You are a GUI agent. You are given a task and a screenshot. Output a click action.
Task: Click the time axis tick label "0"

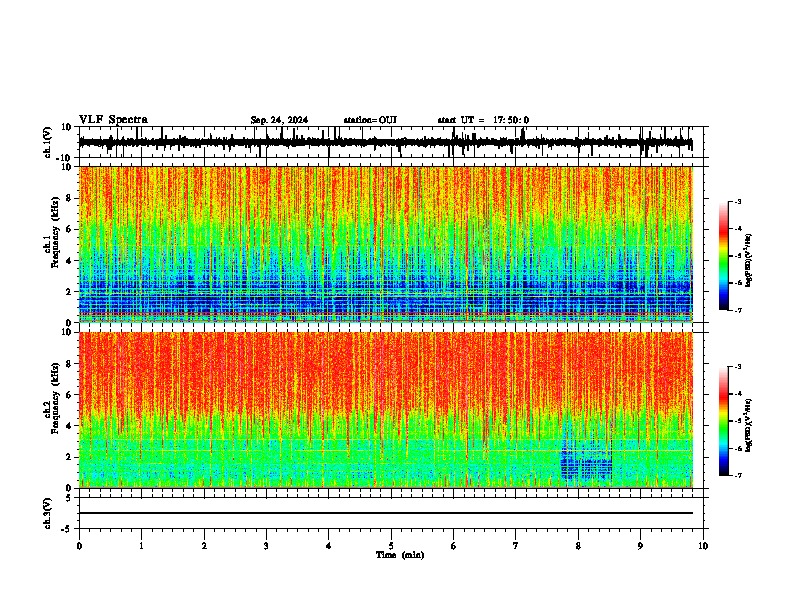(x=79, y=546)
